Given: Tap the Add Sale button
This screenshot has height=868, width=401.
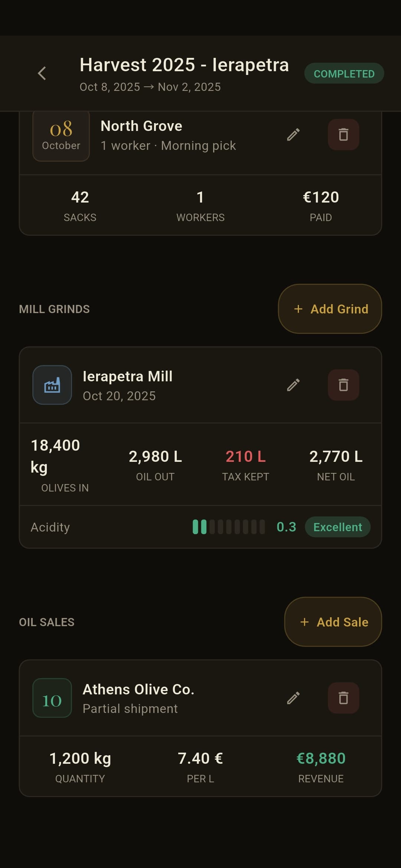Looking at the screenshot, I should [x=333, y=622].
